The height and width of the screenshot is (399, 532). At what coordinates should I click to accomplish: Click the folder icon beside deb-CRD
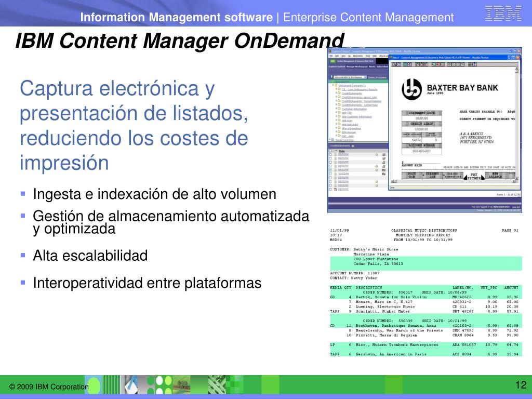tap(339, 112)
